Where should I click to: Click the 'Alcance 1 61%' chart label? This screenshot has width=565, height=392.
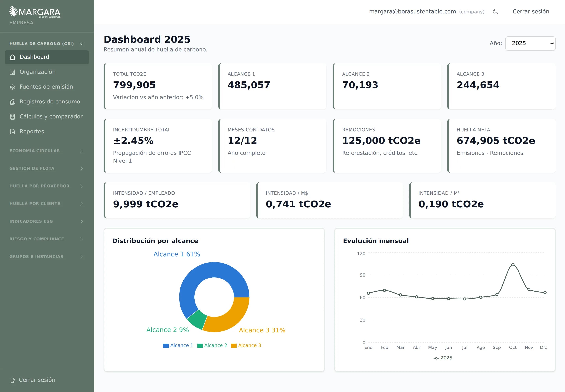pos(177,254)
